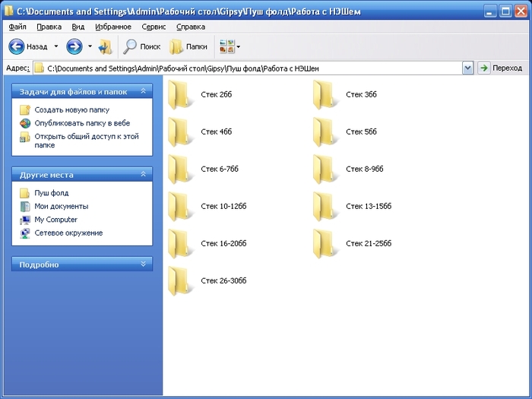The width and height of the screenshot is (532, 399).
Task: Select the Стек 13-15бб folder icon
Action: point(325,207)
